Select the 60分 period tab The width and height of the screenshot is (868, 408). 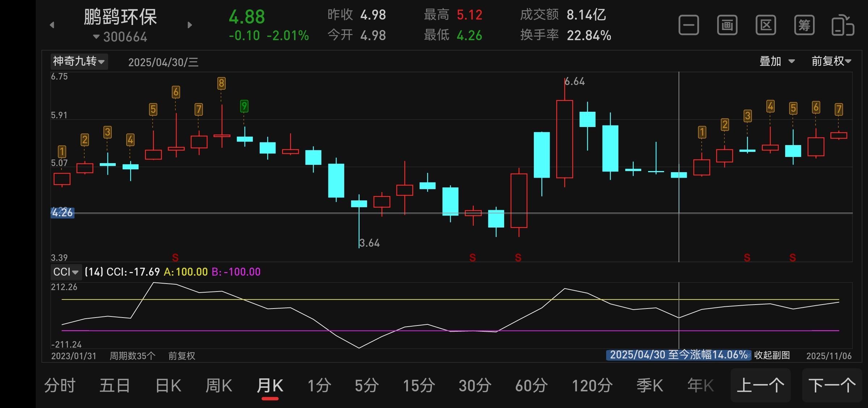coord(531,386)
